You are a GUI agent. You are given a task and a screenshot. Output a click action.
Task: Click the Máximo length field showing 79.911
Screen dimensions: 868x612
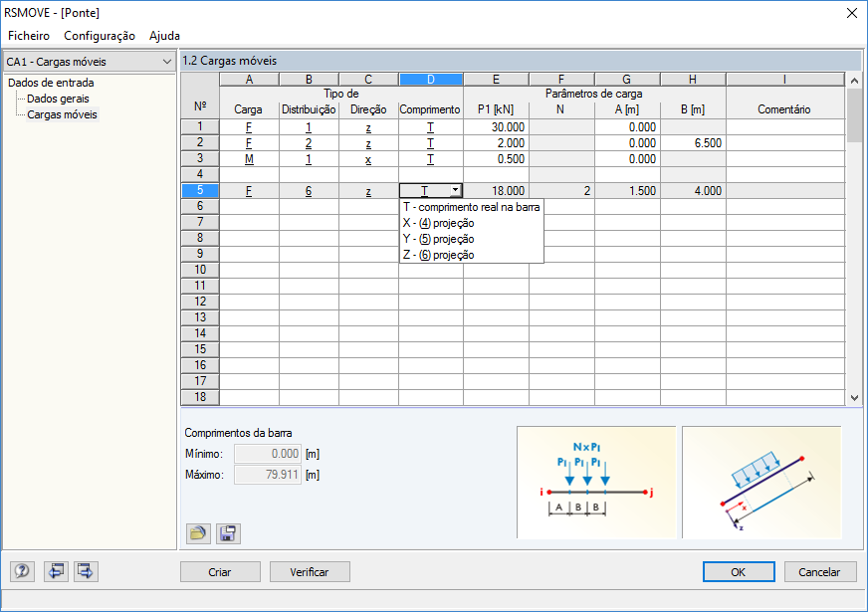point(268,475)
